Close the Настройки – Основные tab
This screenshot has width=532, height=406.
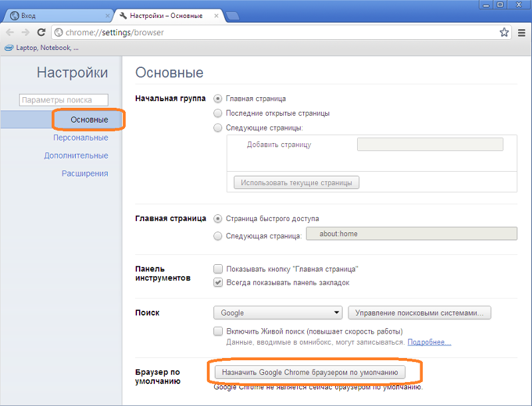[217, 15]
